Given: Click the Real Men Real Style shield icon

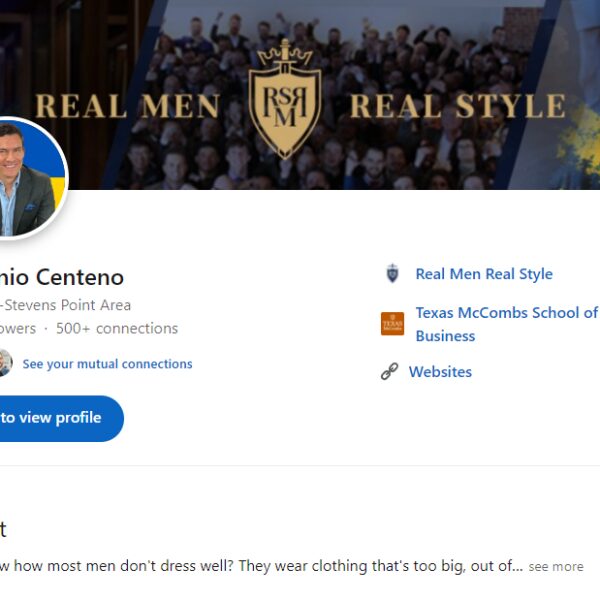Looking at the screenshot, I should (392, 274).
